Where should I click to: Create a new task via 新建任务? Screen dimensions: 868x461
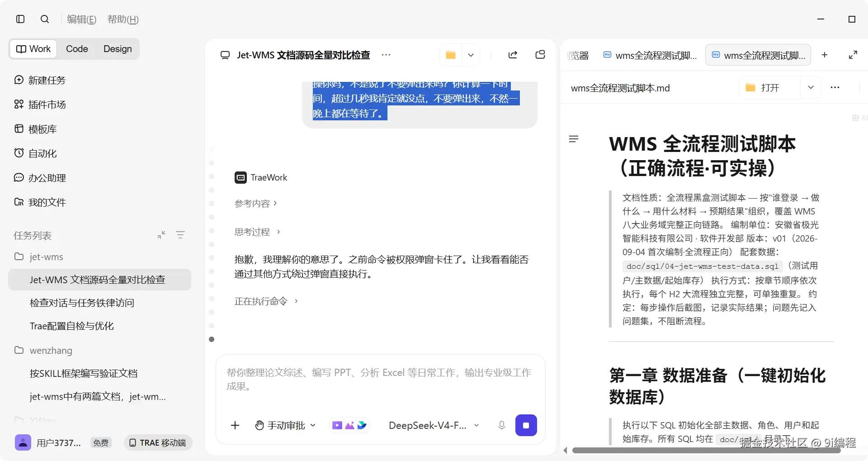[40, 80]
